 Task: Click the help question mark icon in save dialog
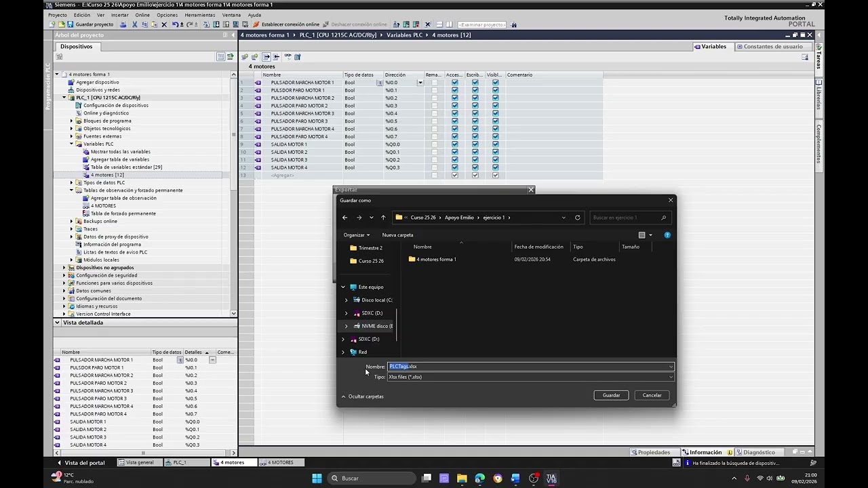click(667, 235)
